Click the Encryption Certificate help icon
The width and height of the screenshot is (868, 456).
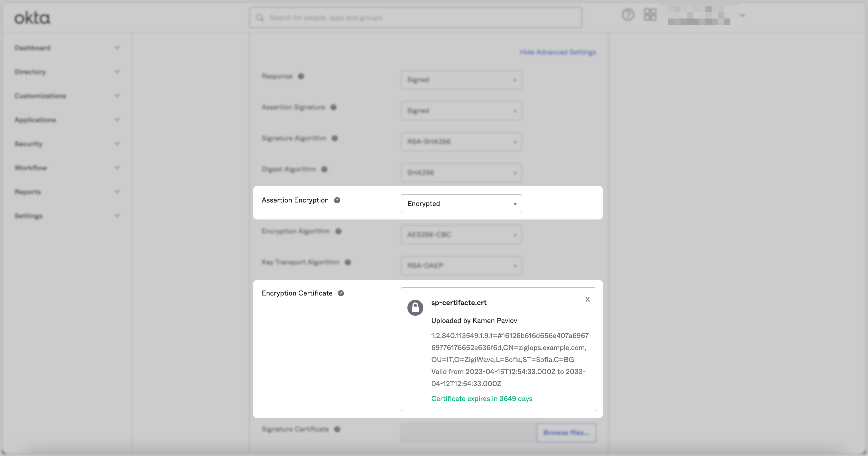341,293
